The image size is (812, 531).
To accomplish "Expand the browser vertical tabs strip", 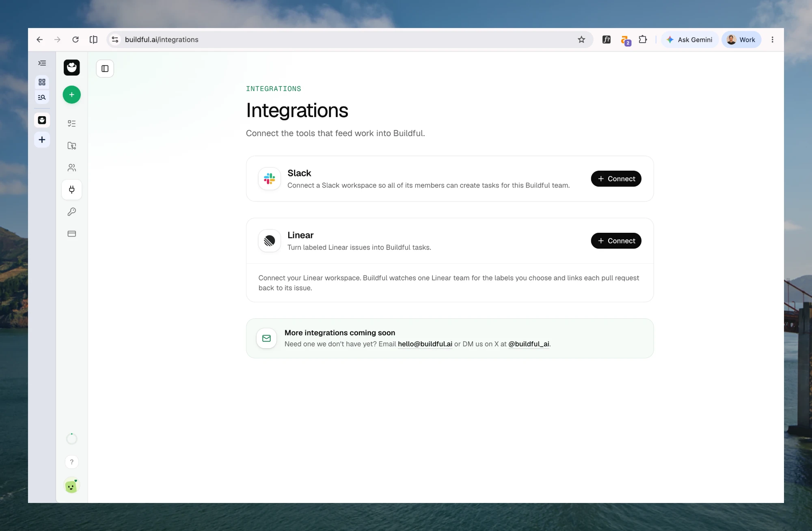I will 42,63.
